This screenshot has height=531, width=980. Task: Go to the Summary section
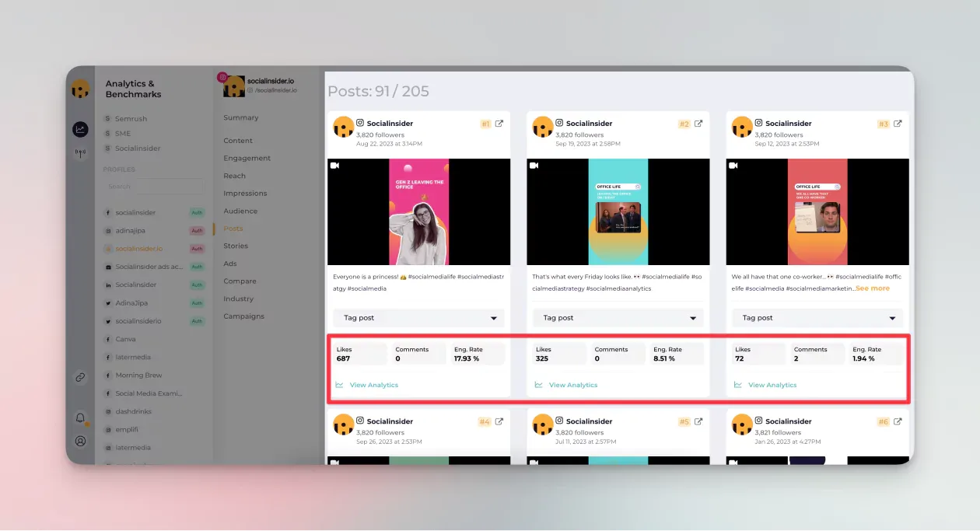241,117
